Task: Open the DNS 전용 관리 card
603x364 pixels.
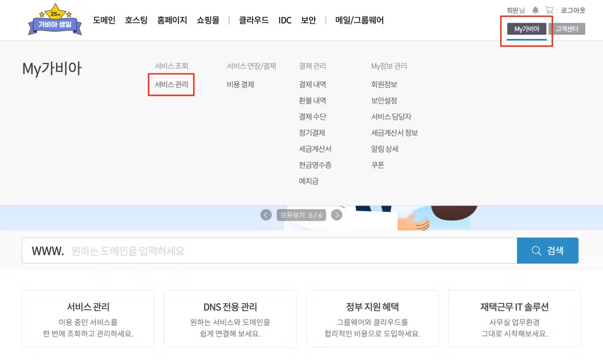Action: pyautogui.click(x=230, y=319)
